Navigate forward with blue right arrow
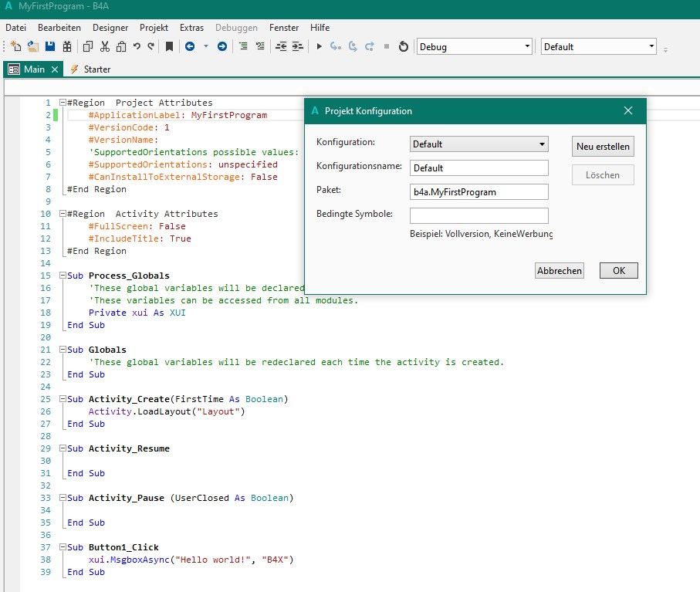 (222, 46)
